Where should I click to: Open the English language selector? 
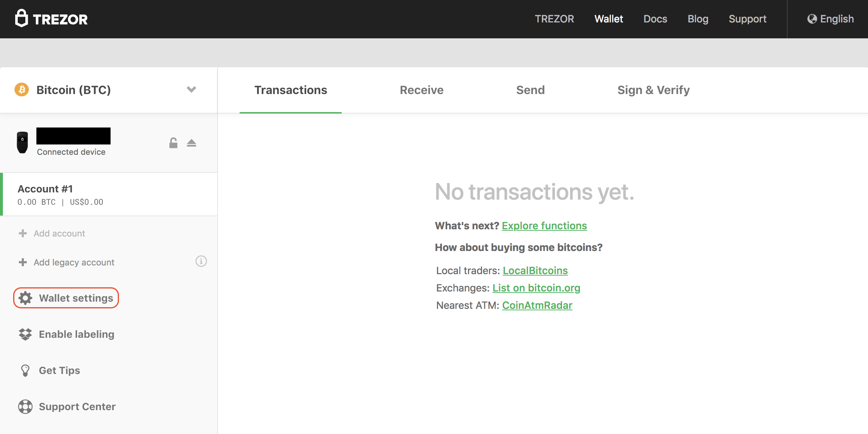[830, 19]
